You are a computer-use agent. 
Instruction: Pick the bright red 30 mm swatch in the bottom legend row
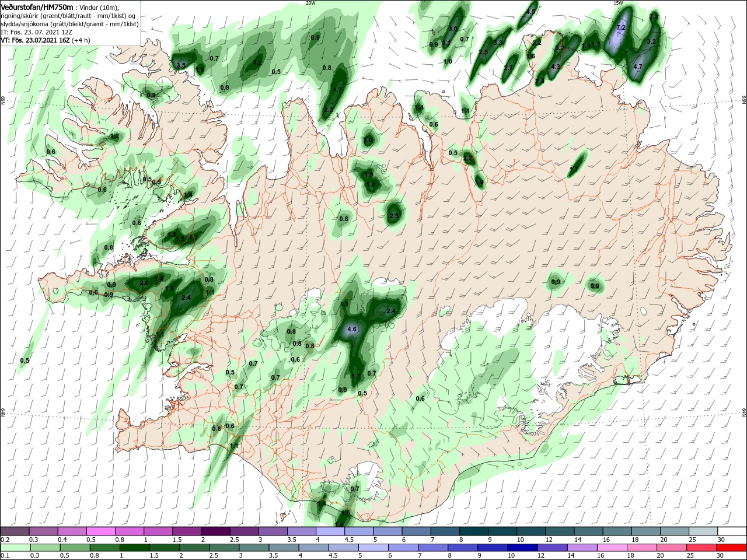[731, 548]
